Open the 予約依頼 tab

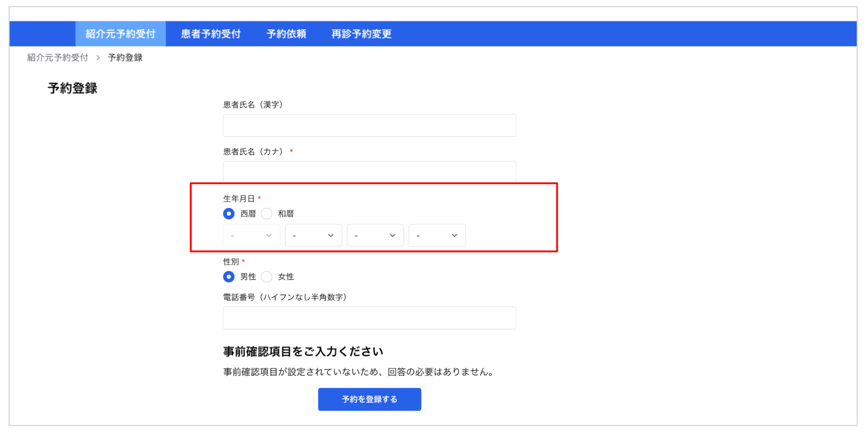[x=286, y=34]
